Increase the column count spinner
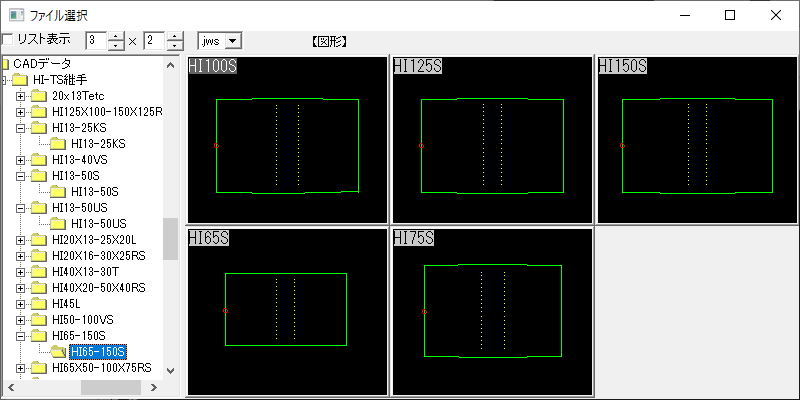The image size is (800, 400). point(117,36)
